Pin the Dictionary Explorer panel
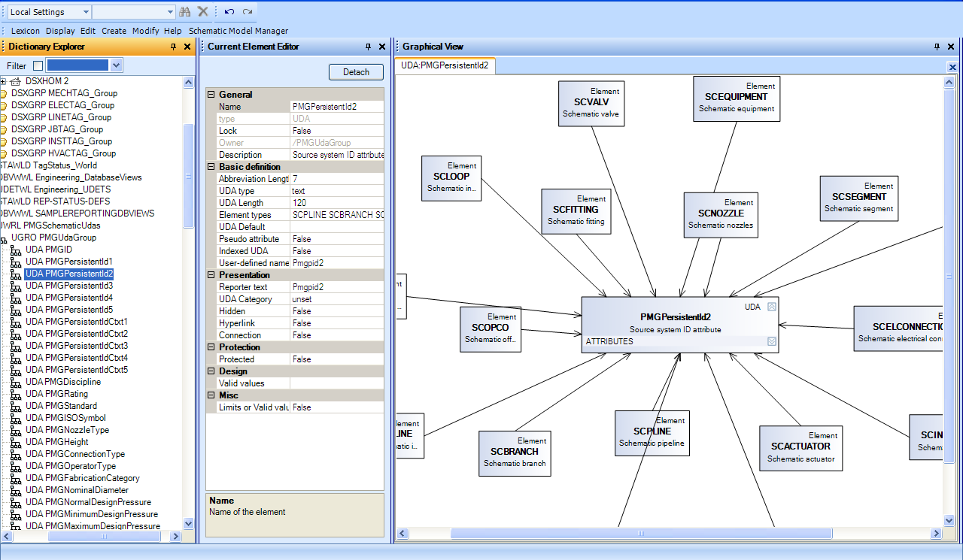The width and height of the screenshot is (963, 560). [x=173, y=47]
